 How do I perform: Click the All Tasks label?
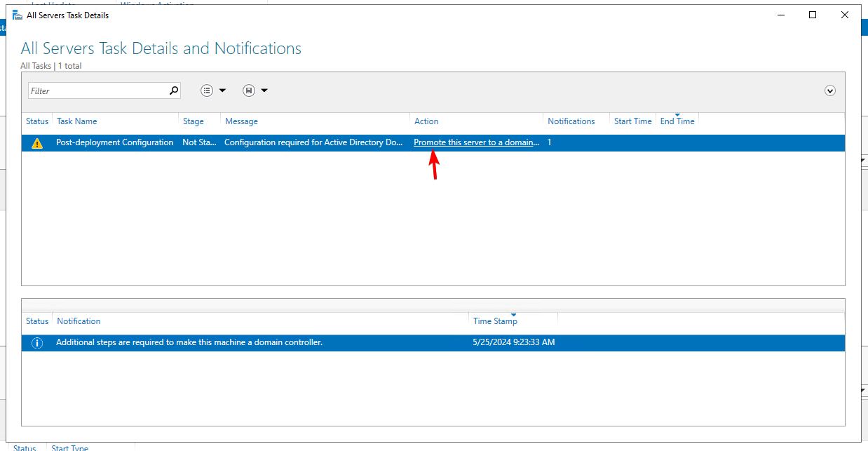(x=35, y=65)
